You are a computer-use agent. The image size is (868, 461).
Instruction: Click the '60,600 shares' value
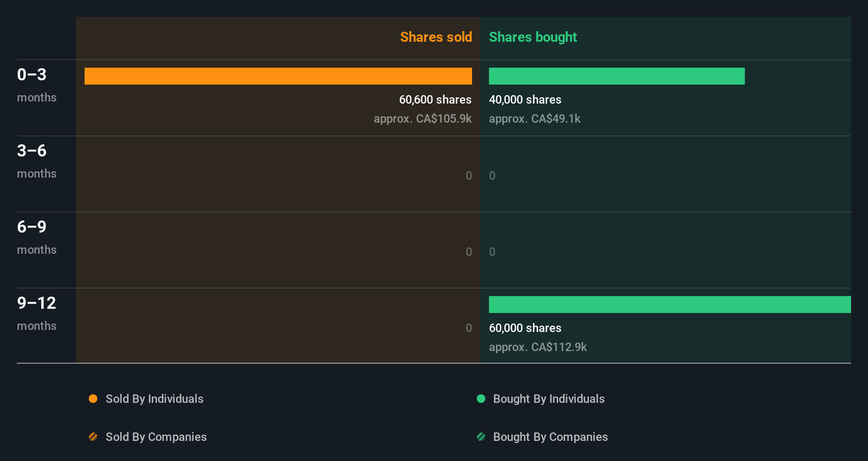[435, 99]
